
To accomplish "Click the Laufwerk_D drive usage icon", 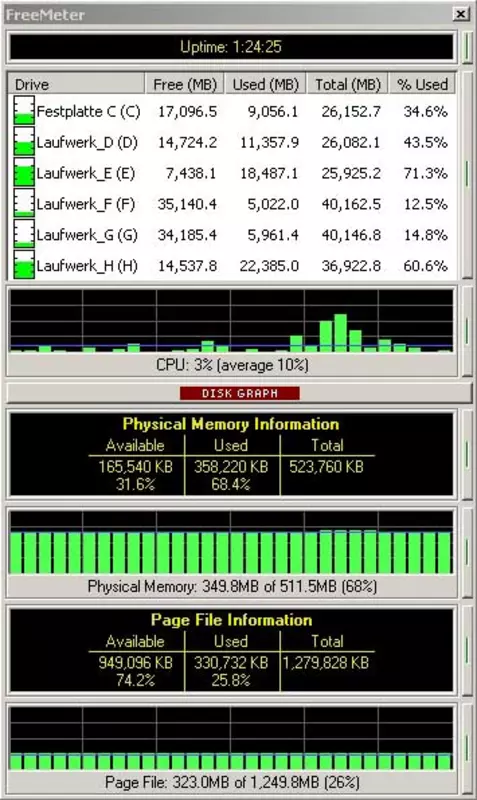I will coord(24,141).
